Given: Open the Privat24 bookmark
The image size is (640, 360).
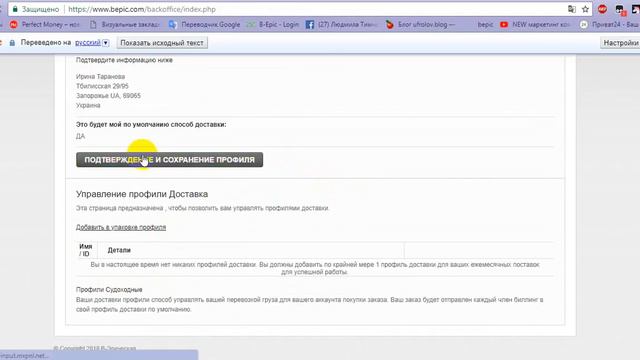Looking at the screenshot, I should pyautogui.click(x=610, y=24).
